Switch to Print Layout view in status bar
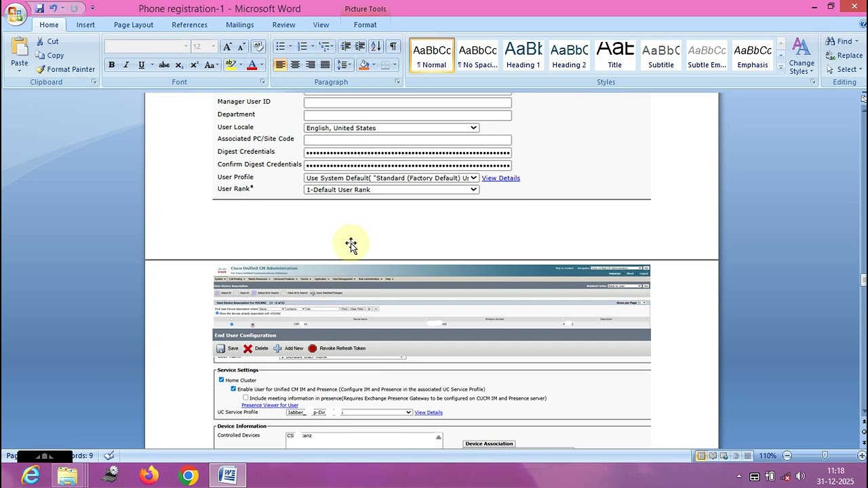This screenshot has width=868, height=488. coord(701,455)
